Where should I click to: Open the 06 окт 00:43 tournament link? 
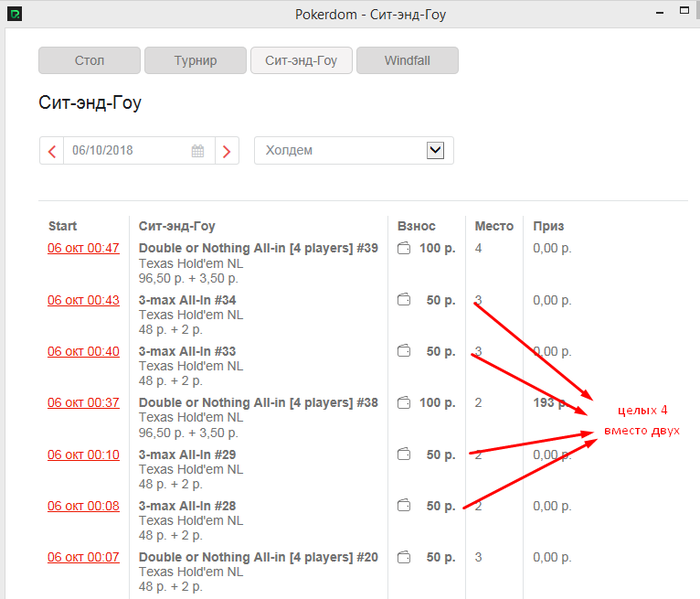pos(83,300)
